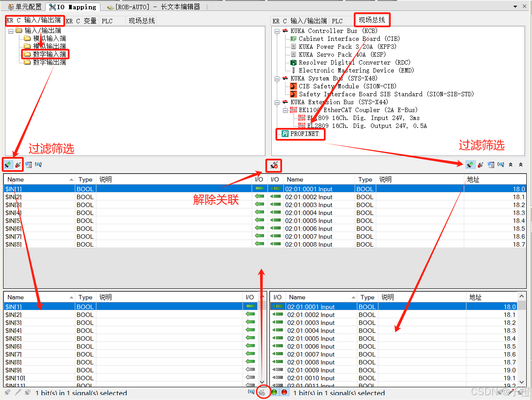This screenshot has width=532, height=400.
Task: Click left pane search magnifier icon
Action: pyautogui.click(x=38, y=165)
